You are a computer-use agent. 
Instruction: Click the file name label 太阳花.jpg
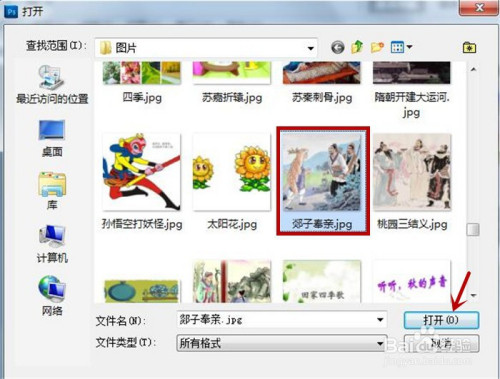(x=232, y=224)
